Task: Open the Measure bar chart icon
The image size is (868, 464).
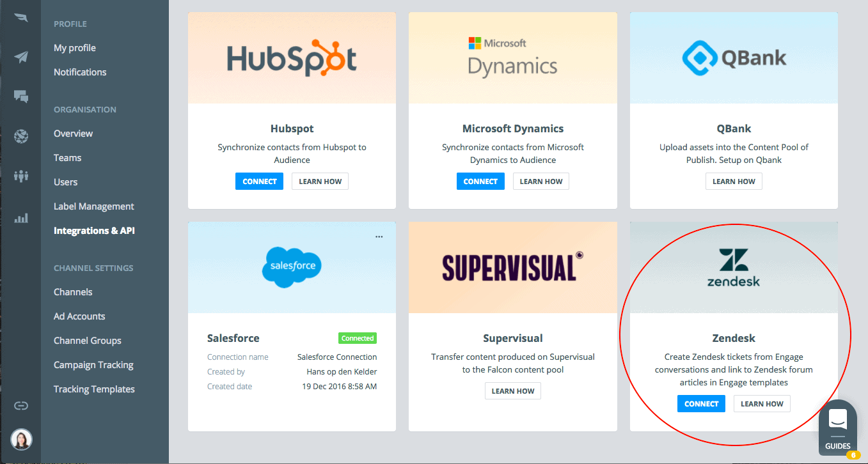Action: pyautogui.click(x=21, y=218)
